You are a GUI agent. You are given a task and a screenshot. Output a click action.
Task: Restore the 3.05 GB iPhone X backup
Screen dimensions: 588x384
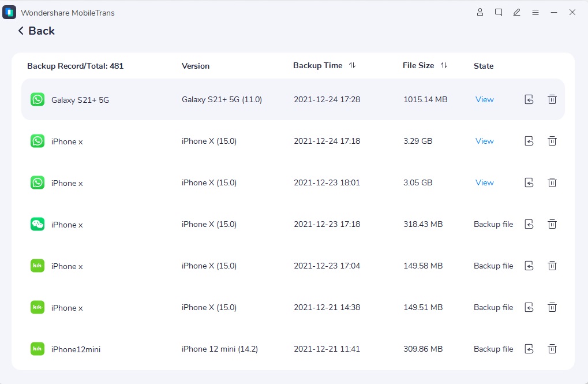pyautogui.click(x=529, y=183)
